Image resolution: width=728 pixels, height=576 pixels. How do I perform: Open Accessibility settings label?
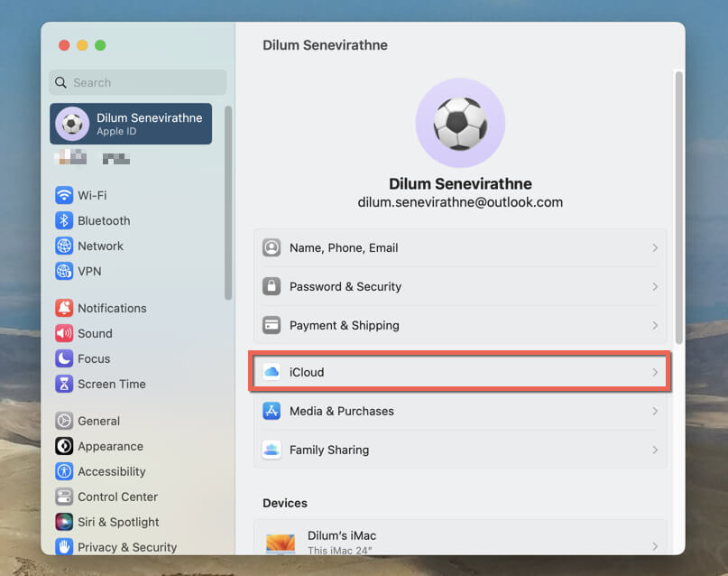tap(112, 471)
